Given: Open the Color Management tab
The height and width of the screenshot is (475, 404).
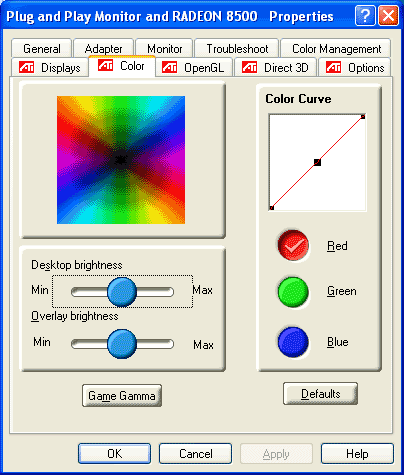Looking at the screenshot, I should coord(336,49).
